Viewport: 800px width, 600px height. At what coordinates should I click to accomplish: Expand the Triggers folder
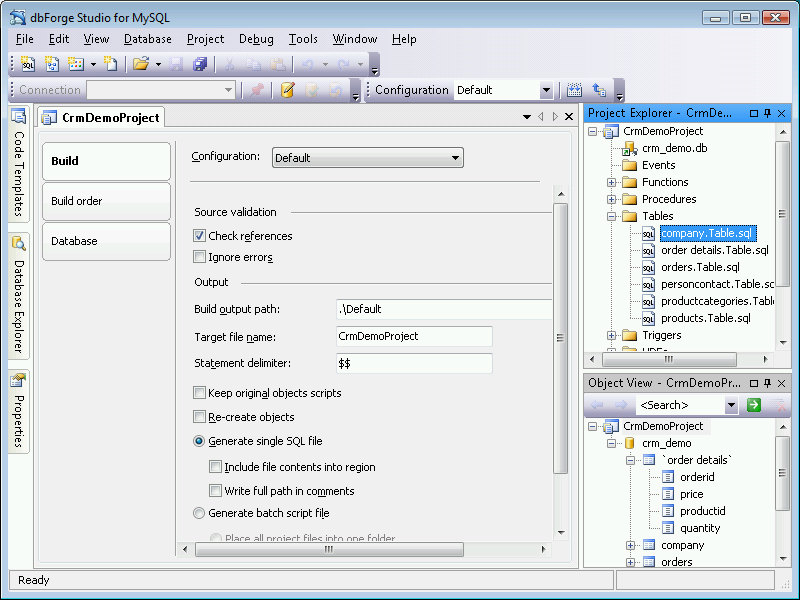[611, 336]
